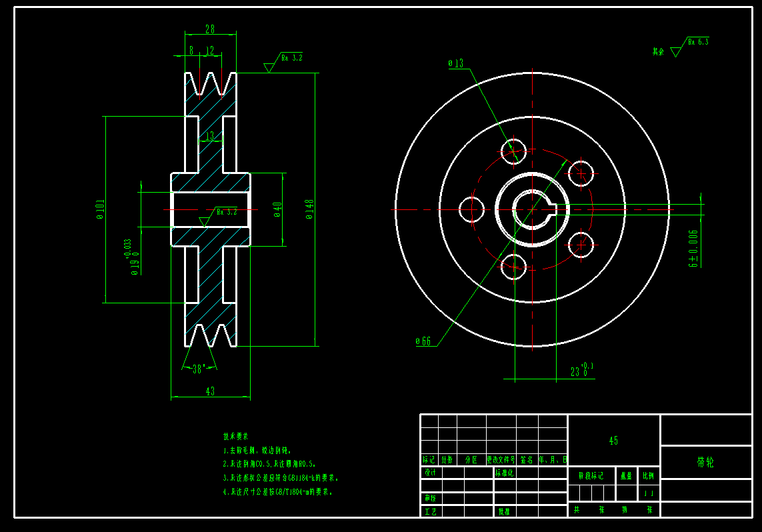Image resolution: width=762 pixels, height=532 pixels.
Task: Click the 标记 title block cell
Action: coord(429,459)
